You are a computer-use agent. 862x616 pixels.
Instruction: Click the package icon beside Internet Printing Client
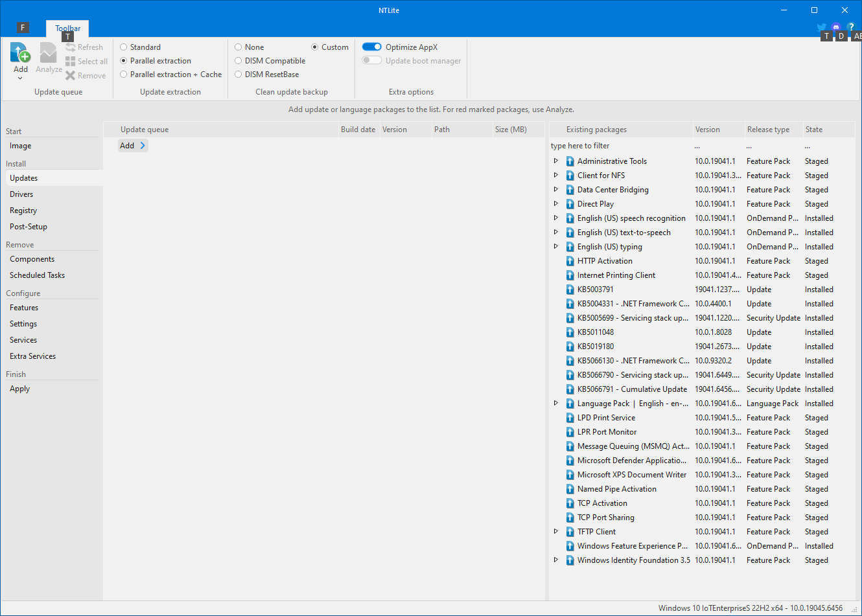point(570,275)
